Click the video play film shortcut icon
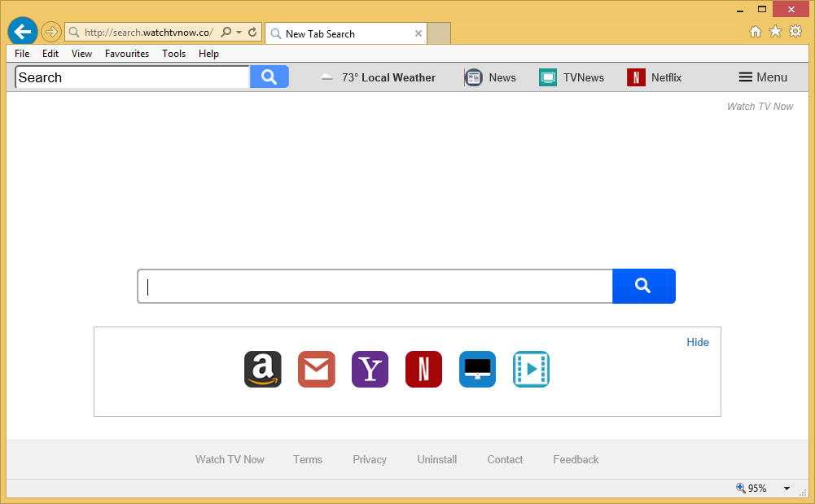 click(x=531, y=370)
